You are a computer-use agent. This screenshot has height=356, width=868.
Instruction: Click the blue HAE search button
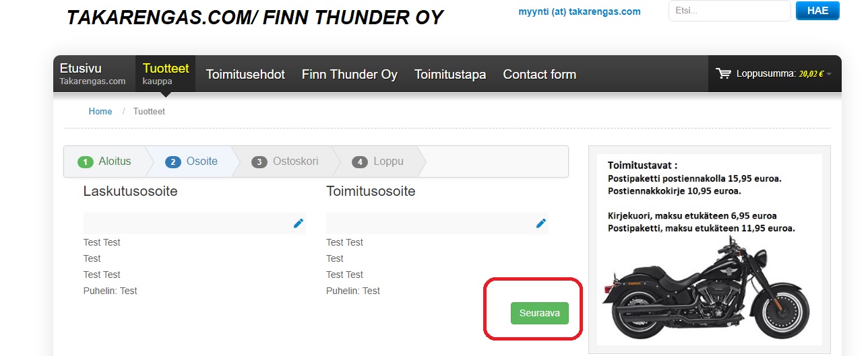(817, 11)
